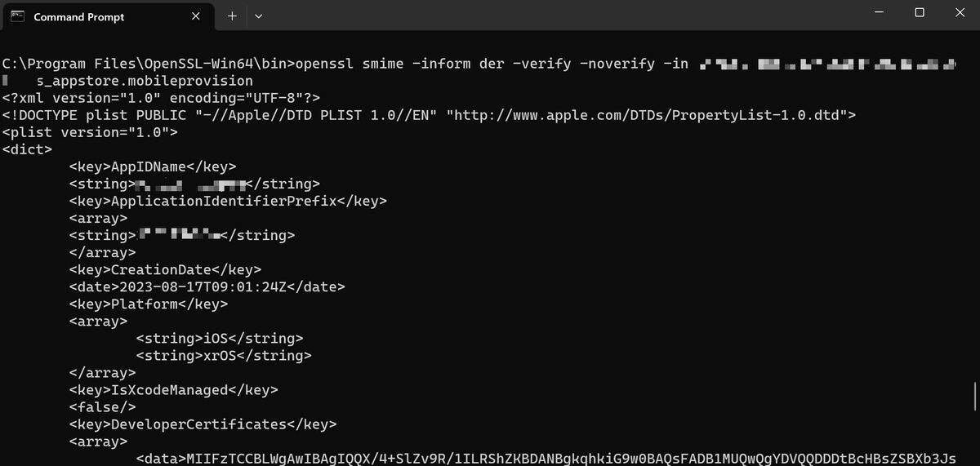
Task: Click the CreationDate key line
Action: 166,269
